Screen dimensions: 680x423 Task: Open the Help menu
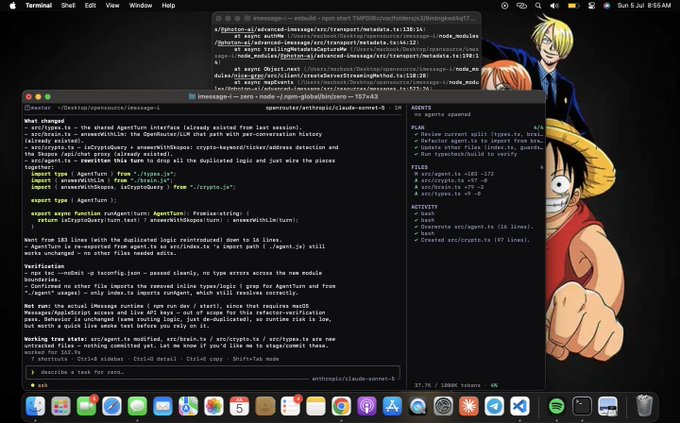click(x=168, y=6)
